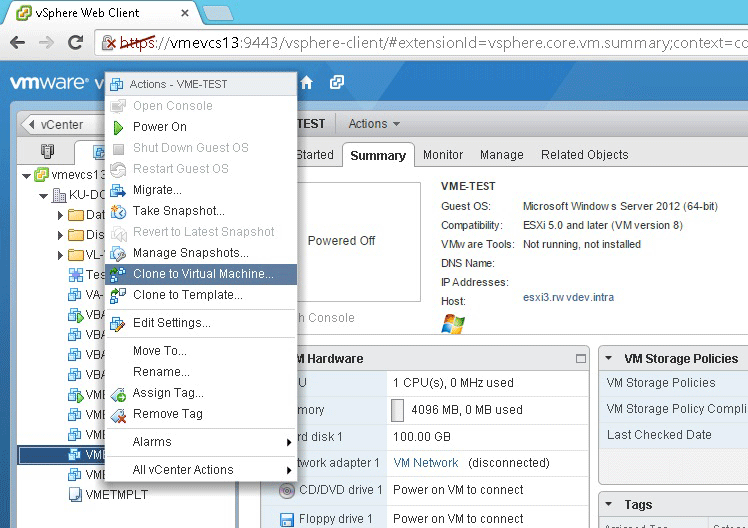Viewport: 748px width, 528px height.
Task: Go back to vCenter navigator
Action: (x=62, y=125)
